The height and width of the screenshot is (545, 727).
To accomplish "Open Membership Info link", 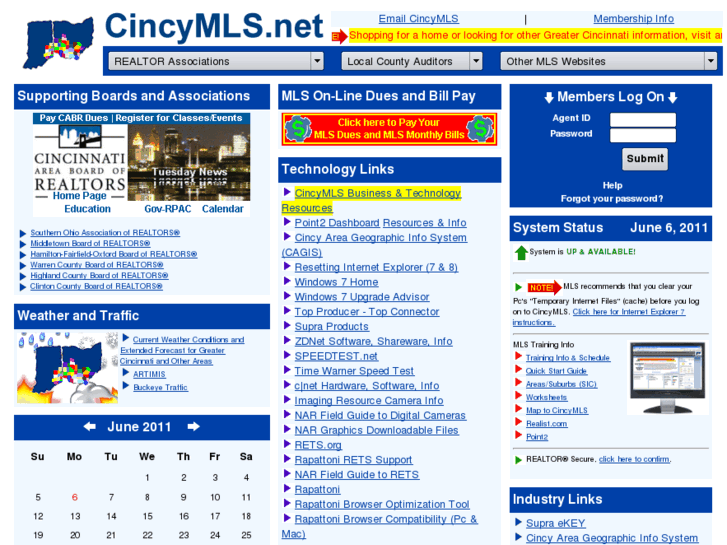I will pyautogui.click(x=633, y=19).
